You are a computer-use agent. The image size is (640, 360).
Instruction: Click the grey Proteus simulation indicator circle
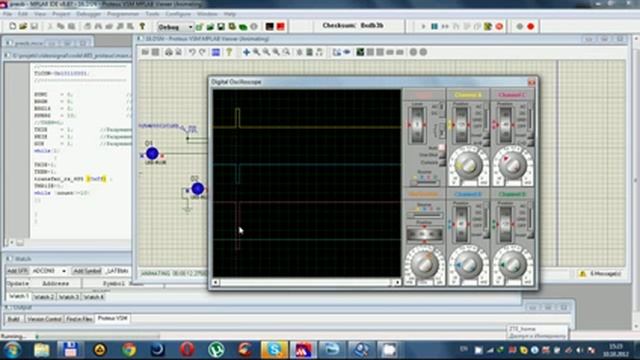[519, 27]
